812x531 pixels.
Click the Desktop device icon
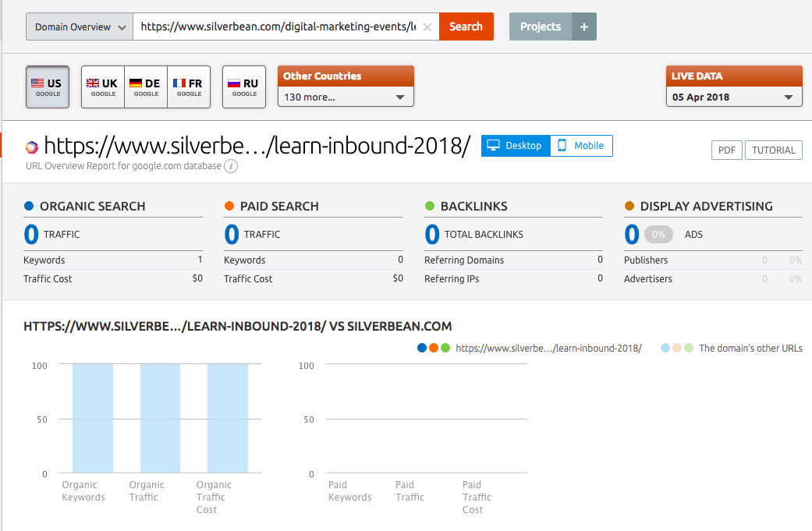491,145
